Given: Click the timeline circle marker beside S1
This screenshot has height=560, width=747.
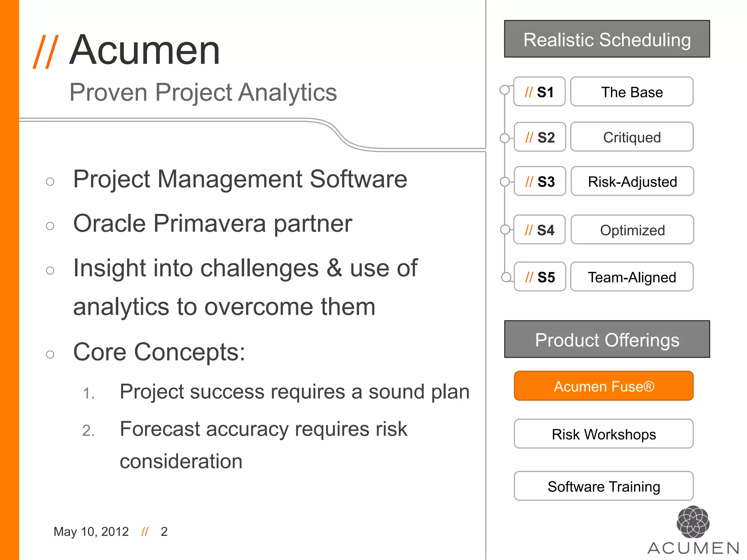Looking at the screenshot, I should (505, 90).
